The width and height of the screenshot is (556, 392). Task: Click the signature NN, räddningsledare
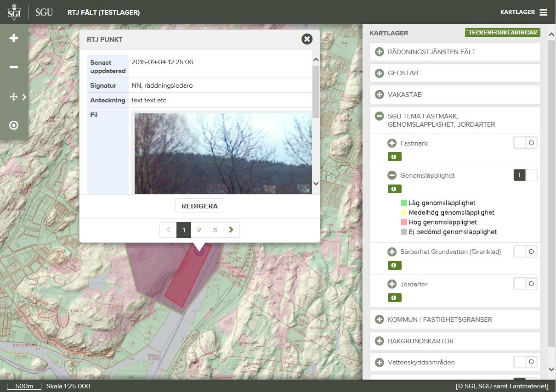pyautogui.click(x=162, y=85)
